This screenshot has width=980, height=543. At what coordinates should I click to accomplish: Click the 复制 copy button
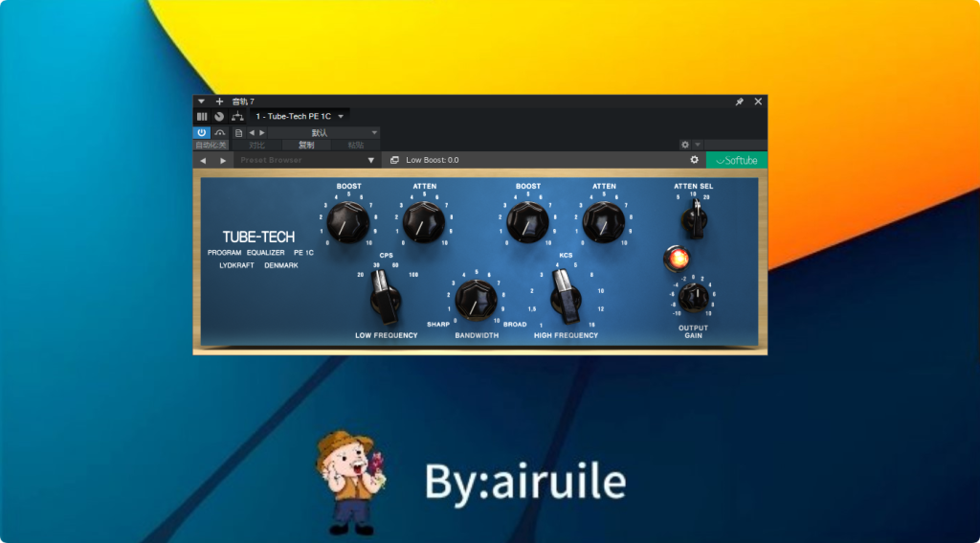click(x=306, y=146)
